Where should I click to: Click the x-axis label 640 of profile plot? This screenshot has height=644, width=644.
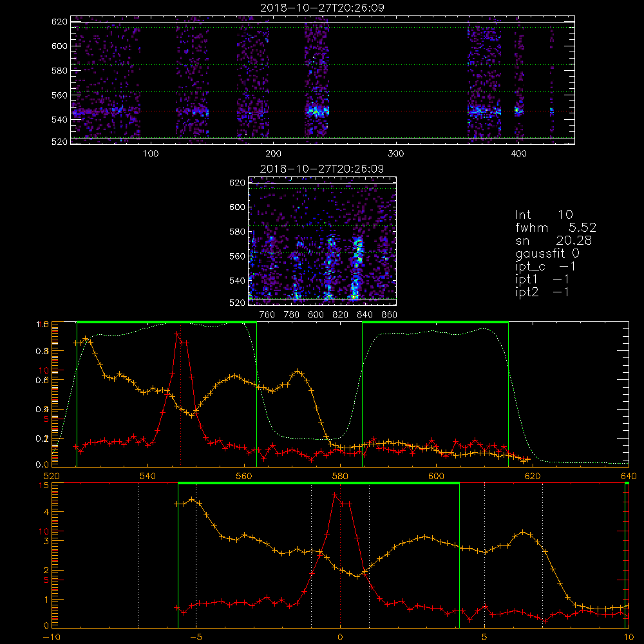tap(629, 477)
